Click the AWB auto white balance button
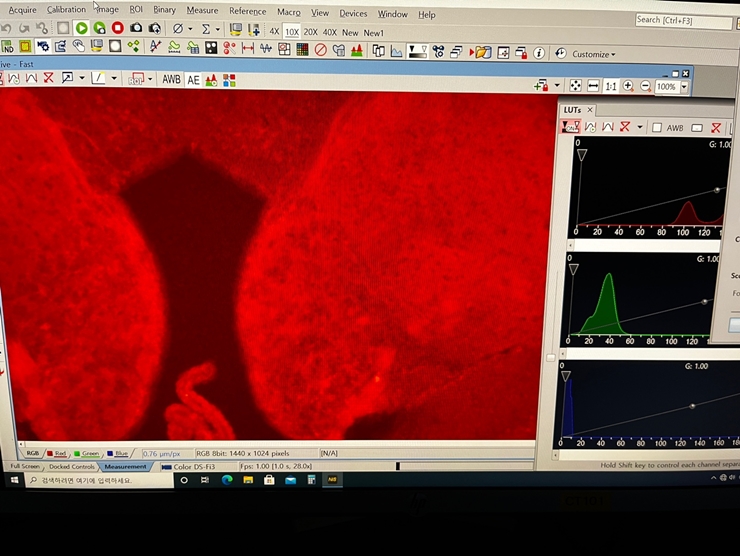The width and height of the screenshot is (740, 556). click(x=172, y=79)
